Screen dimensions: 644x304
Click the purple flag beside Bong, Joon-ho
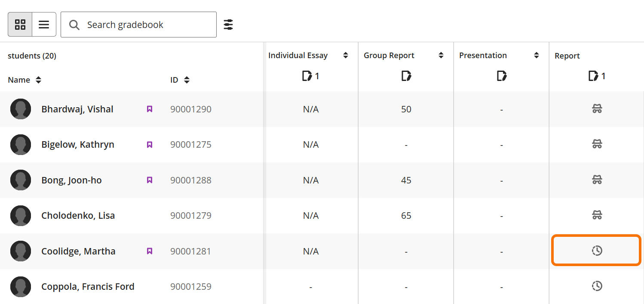[150, 180]
